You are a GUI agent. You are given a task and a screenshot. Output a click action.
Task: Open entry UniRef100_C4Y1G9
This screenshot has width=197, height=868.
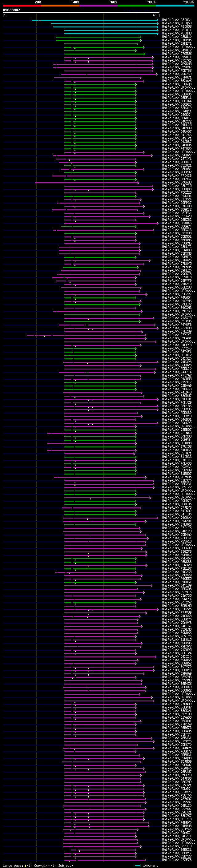(x=177, y=586)
